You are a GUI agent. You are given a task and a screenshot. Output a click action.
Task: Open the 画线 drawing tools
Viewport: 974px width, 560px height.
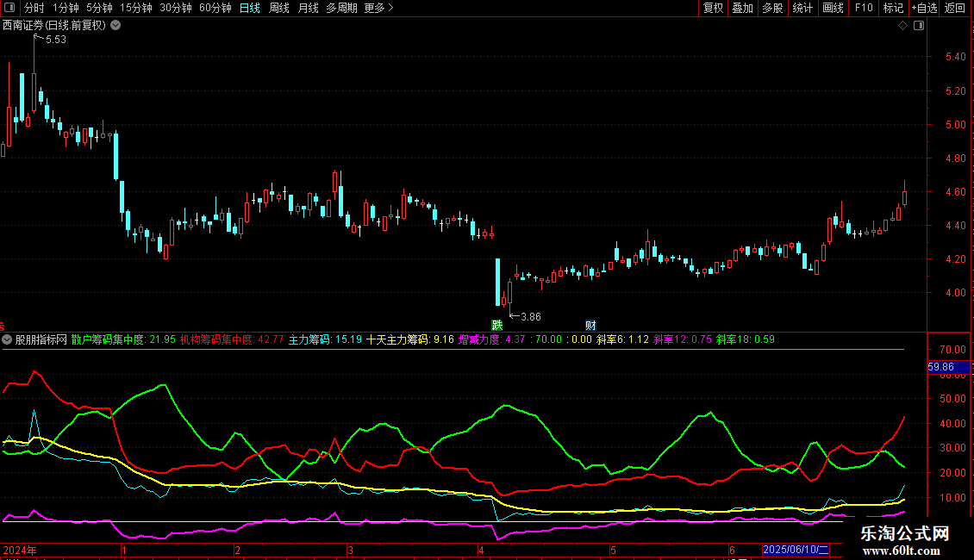[x=833, y=8]
